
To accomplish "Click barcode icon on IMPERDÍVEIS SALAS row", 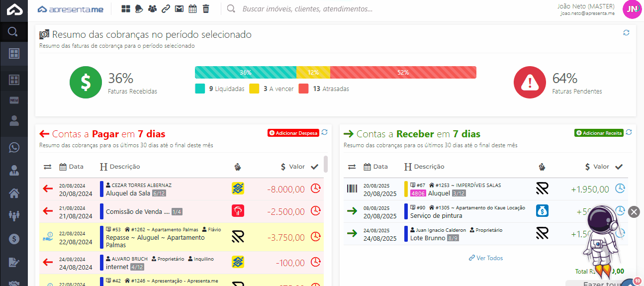I will click(352, 189).
